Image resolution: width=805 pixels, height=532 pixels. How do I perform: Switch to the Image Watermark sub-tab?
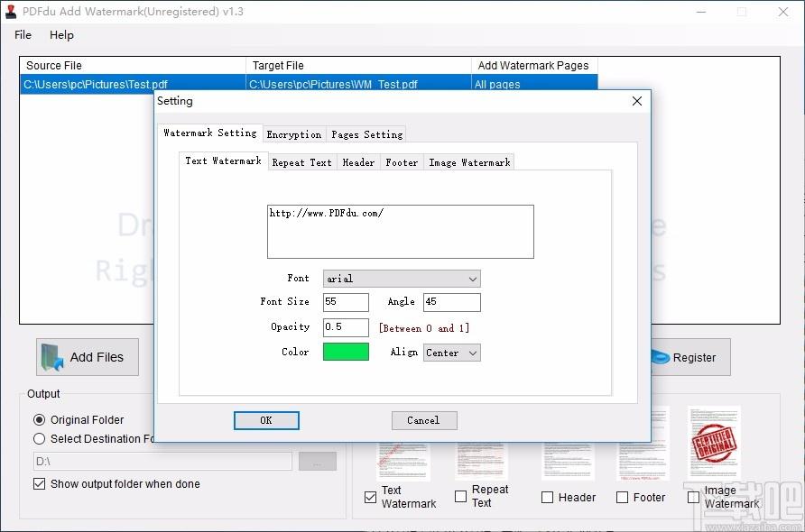click(x=469, y=162)
